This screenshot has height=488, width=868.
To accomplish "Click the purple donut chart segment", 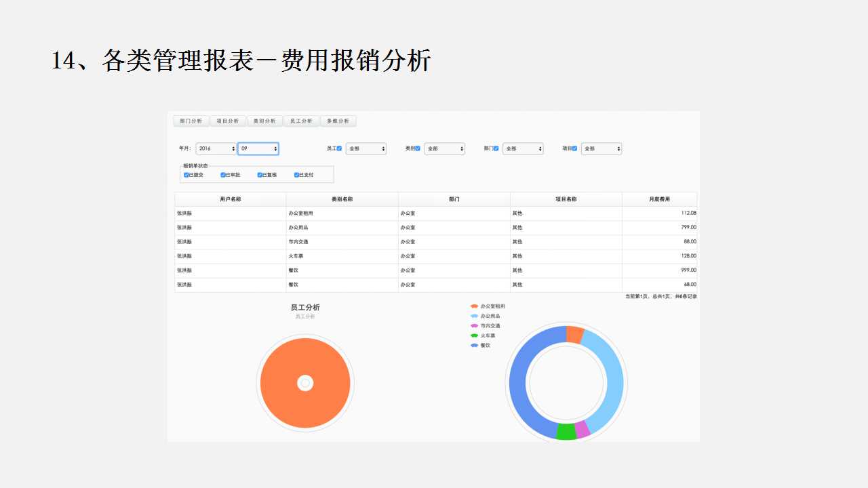I will pyautogui.click(x=583, y=429).
